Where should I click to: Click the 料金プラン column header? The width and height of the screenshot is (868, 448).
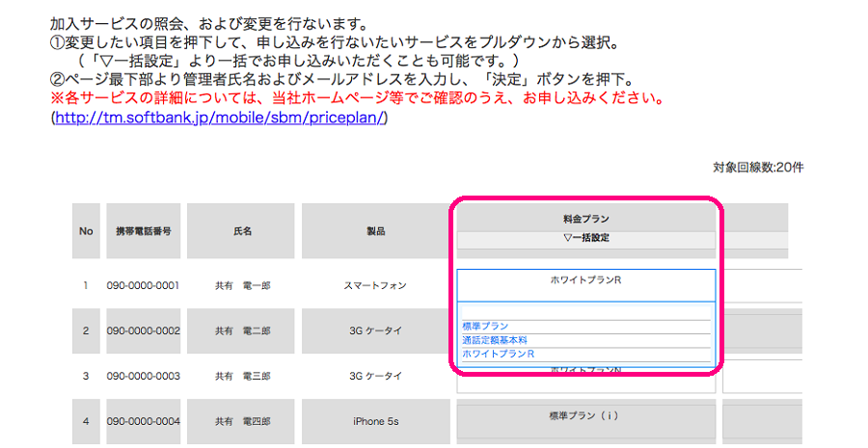(x=586, y=219)
